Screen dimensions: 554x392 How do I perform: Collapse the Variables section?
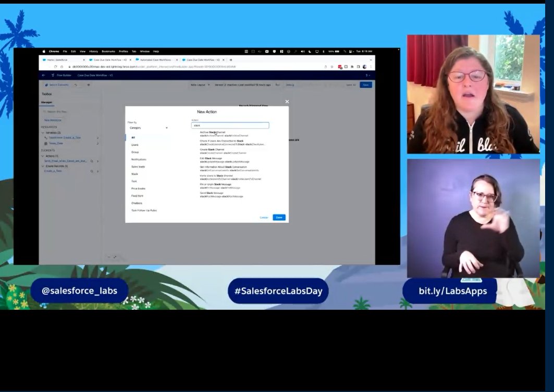pyautogui.click(x=43, y=133)
